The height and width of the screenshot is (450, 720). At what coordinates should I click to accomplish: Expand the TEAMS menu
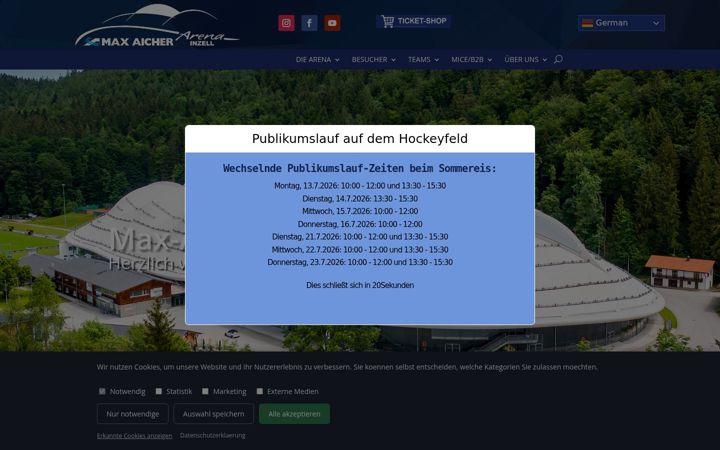pyautogui.click(x=423, y=60)
